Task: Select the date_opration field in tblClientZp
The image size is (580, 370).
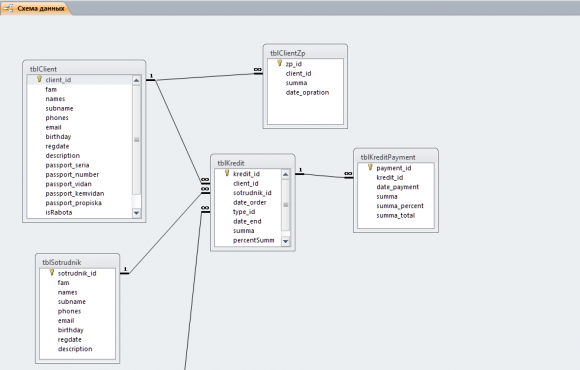Action: point(307,92)
